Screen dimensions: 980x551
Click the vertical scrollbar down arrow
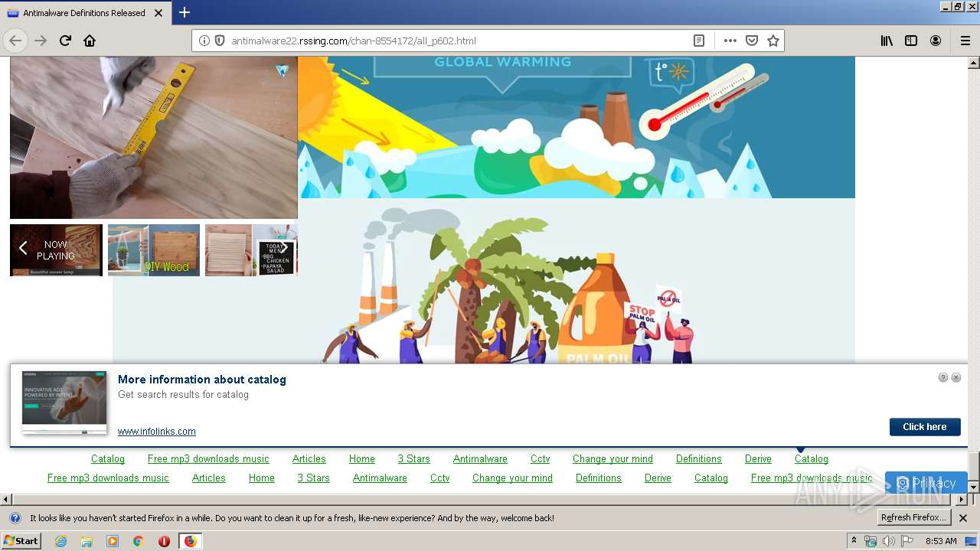973,487
